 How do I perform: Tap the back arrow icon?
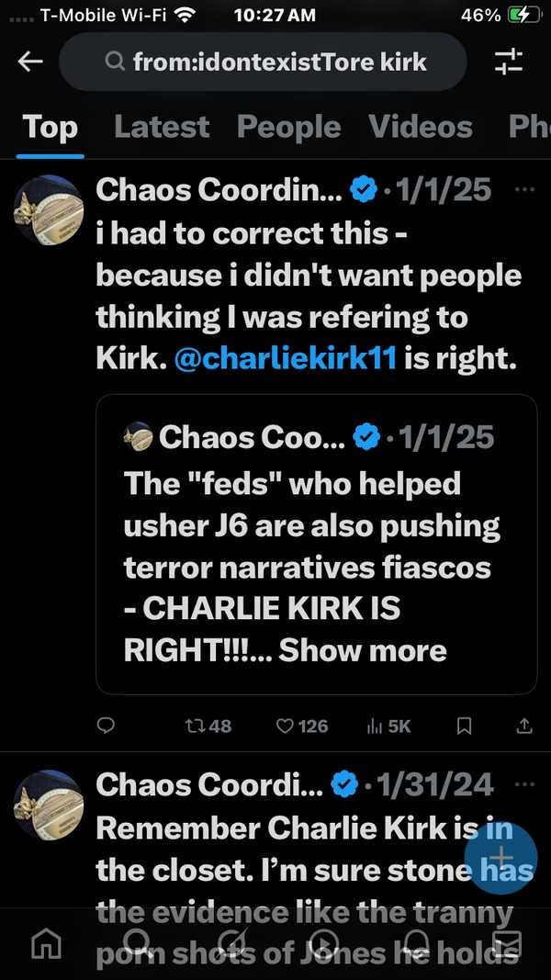[x=30, y=62]
